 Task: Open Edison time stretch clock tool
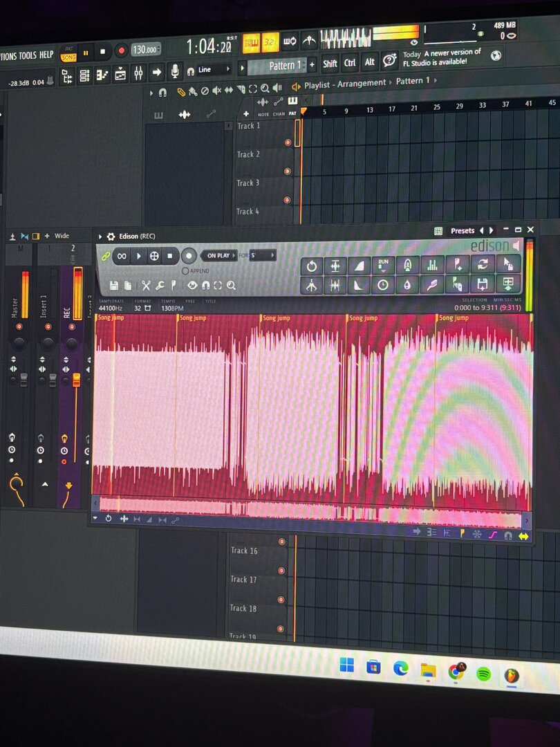click(383, 285)
